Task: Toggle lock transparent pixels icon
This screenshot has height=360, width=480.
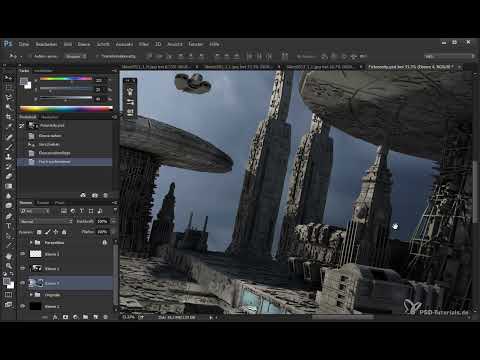Action: tap(39, 232)
